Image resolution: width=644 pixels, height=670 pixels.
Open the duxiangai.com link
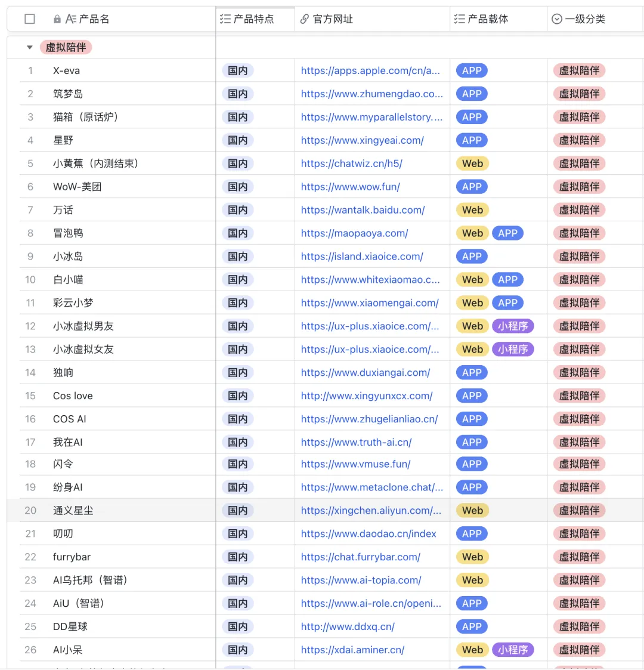pos(366,373)
